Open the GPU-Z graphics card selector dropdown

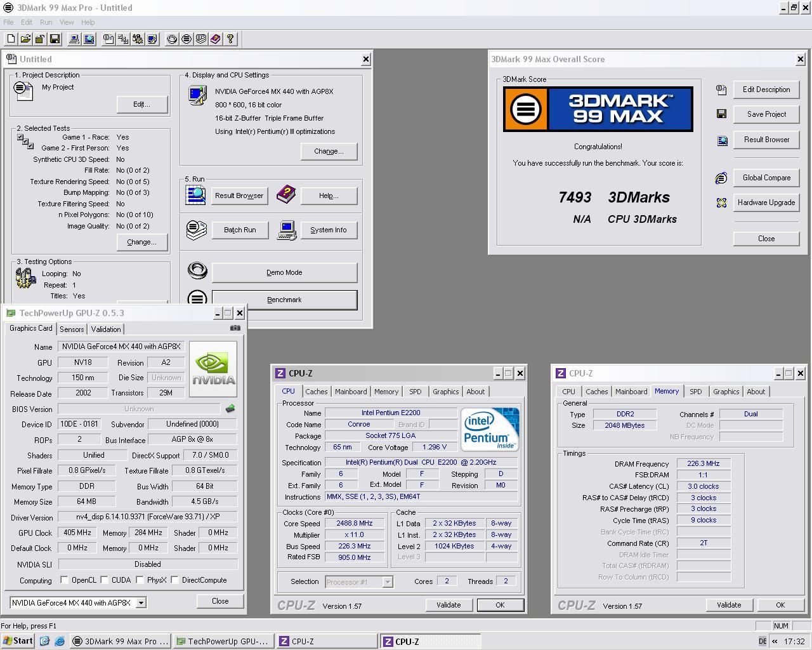[141, 603]
